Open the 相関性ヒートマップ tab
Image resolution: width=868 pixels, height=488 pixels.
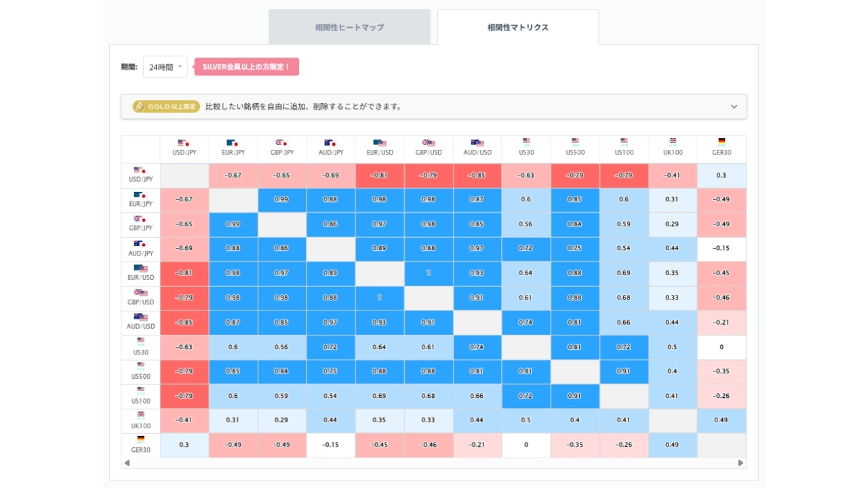coord(349,27)
